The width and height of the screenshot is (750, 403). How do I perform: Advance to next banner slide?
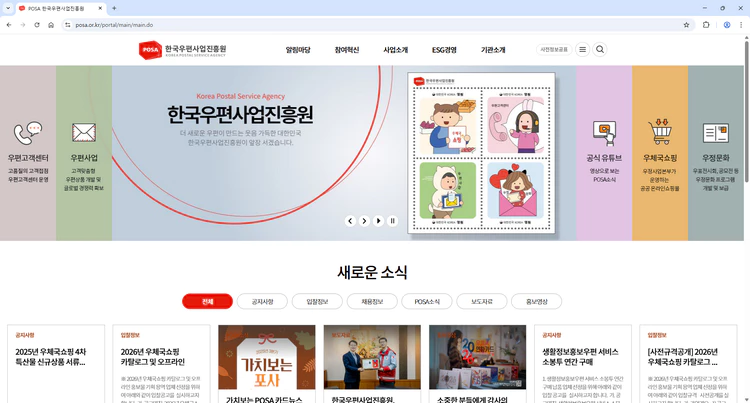(364, 221)
